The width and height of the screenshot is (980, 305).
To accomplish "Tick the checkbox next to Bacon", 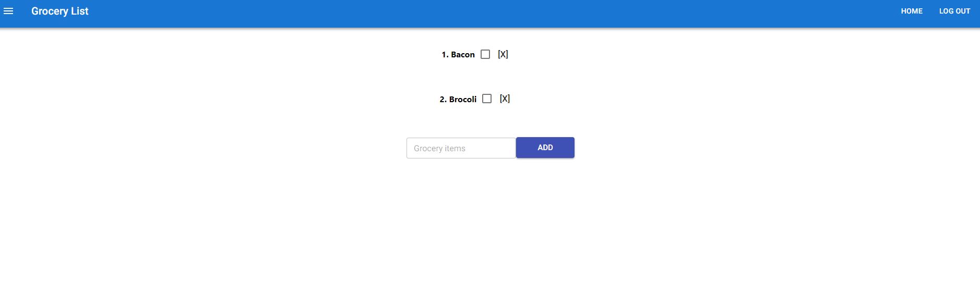I will click(485, 54).
